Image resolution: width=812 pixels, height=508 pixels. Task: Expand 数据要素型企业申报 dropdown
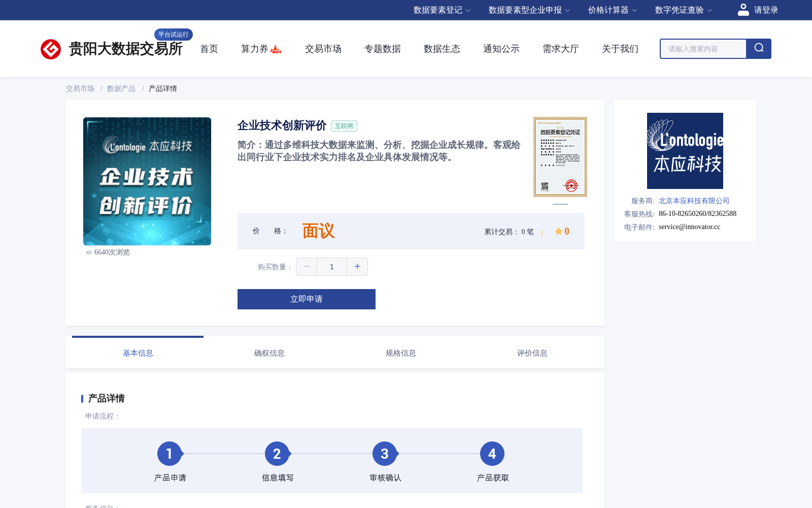529,10
